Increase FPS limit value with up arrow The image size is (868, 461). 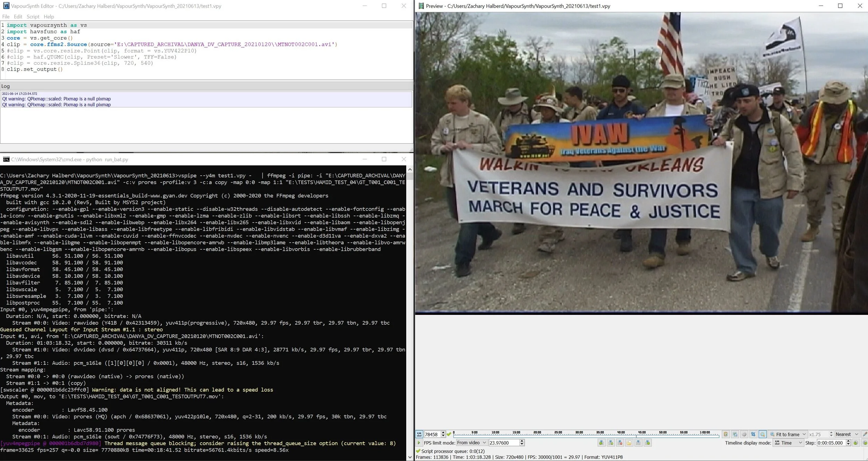(x=522, y=441)
